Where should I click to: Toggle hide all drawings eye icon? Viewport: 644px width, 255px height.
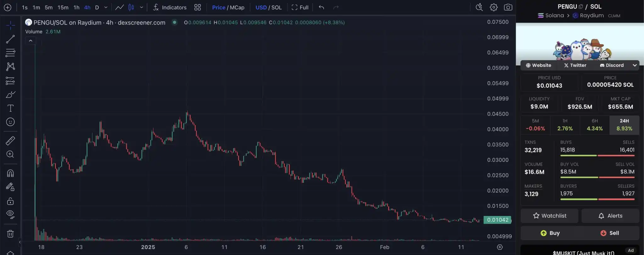tap(10, 215)
